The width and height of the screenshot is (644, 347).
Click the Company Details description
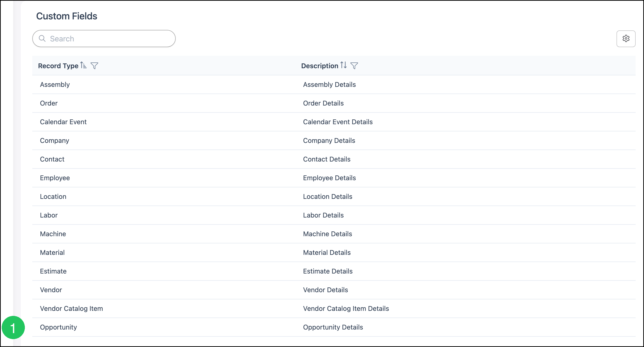(x=329, y=141)
